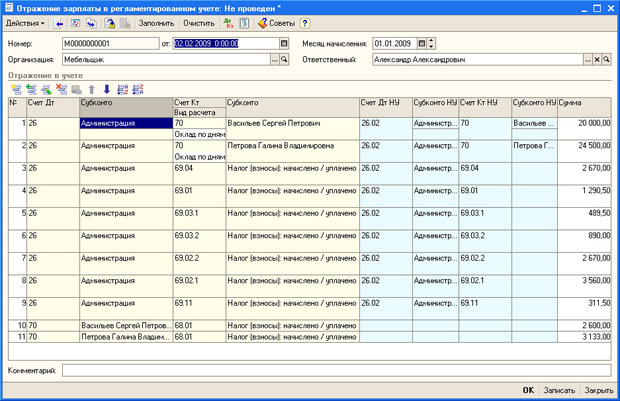
Task: Open the Организация record via magnifier icon
Action: tap(284, 60)
